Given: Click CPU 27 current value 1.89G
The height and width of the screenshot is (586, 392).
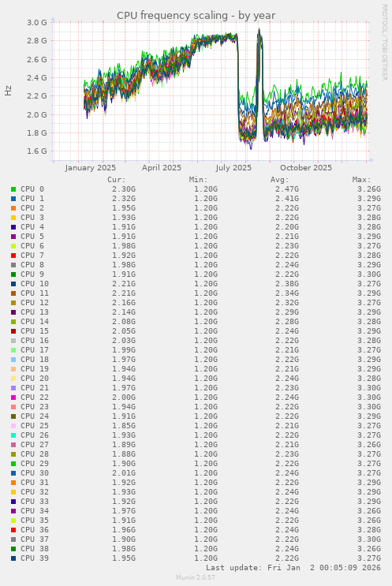Looking at the screenshot, I should coord(124,445).
